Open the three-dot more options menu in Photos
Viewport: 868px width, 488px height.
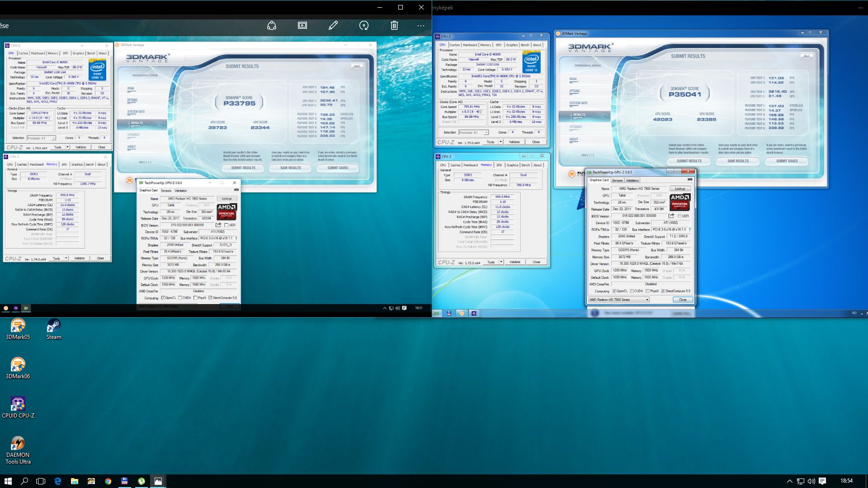pos(421,26)
